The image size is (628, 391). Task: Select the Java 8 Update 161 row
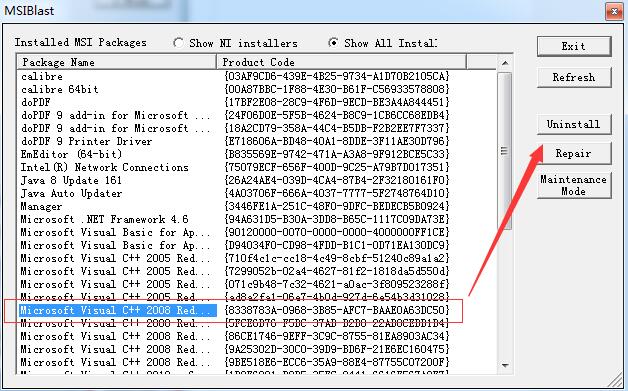tap(256, 180)
